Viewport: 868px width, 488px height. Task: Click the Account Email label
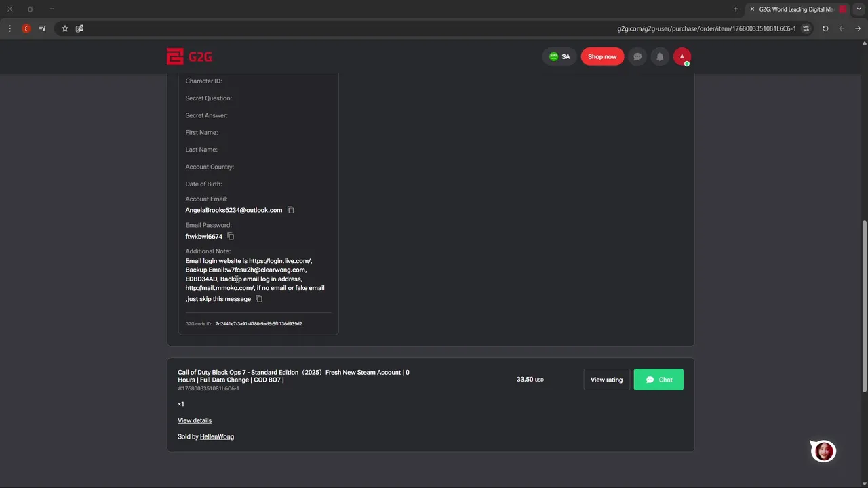[206, 199]
